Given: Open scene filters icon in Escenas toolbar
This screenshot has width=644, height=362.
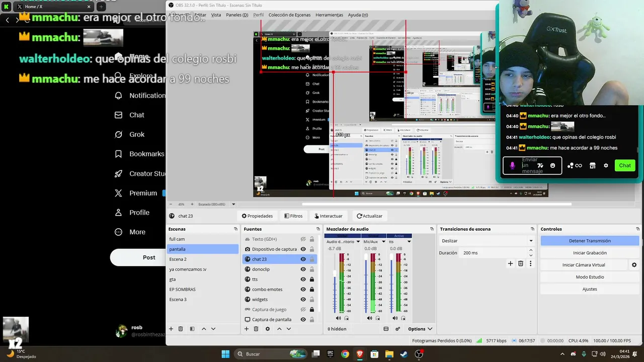Looking at the screenshot, I should tap(192, 329).
